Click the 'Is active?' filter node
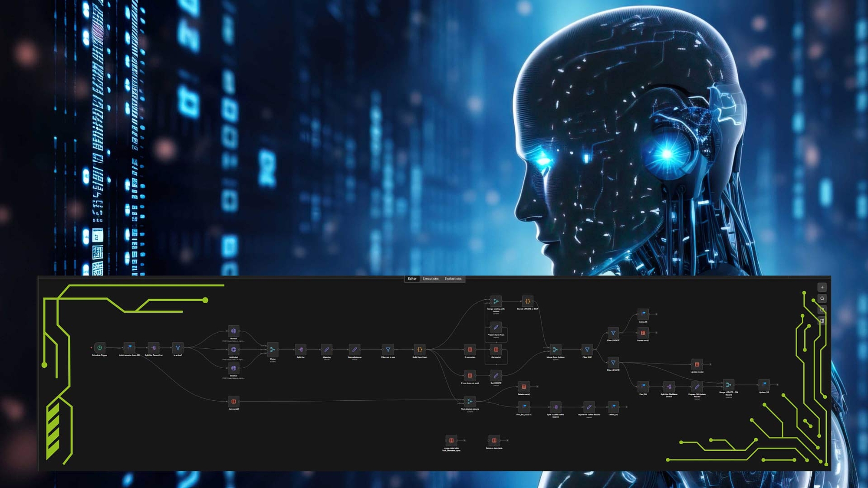The image size is (868, 488). tap(178, 348)
